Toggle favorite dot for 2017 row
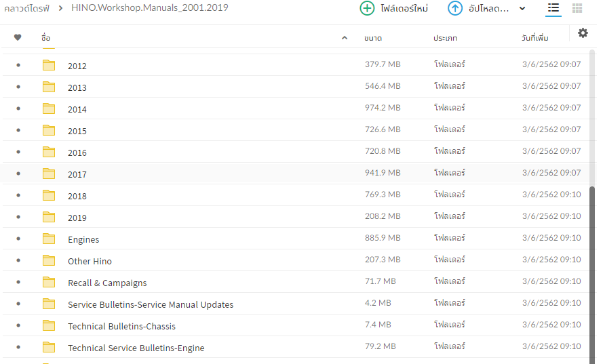The width and height of the screenshot is (603, 364). point(18,174)
